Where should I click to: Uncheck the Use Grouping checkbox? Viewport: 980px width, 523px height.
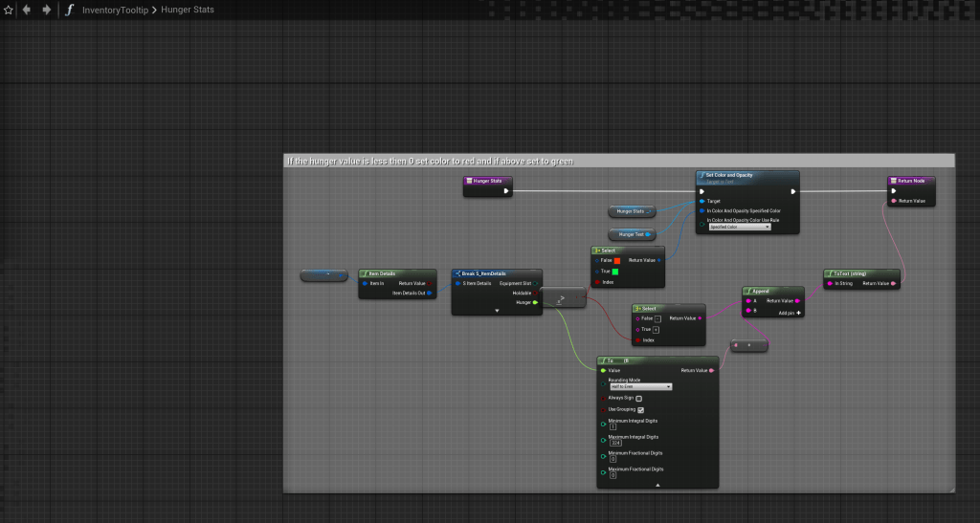[x=641, y=409]
